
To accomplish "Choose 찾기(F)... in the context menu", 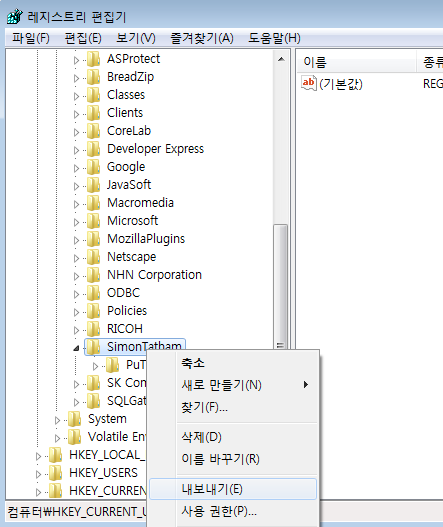I will click(233, 407).
